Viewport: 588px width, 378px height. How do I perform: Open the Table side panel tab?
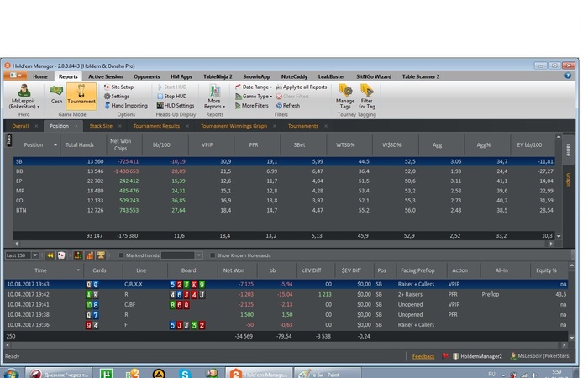568,150
